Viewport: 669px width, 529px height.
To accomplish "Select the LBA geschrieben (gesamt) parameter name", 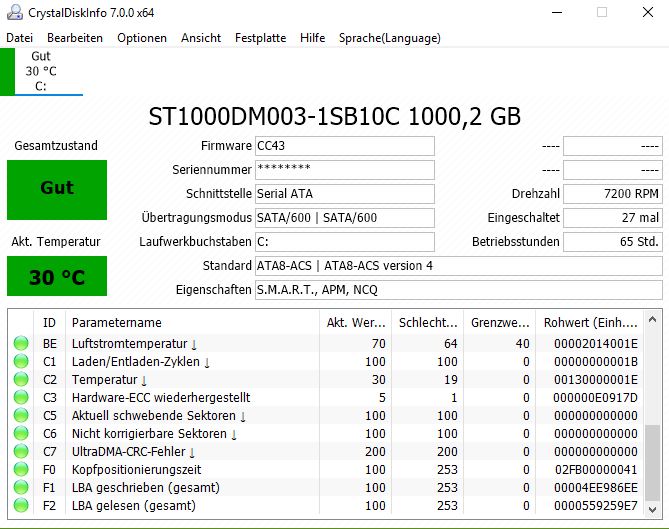I will pos(145,488).
